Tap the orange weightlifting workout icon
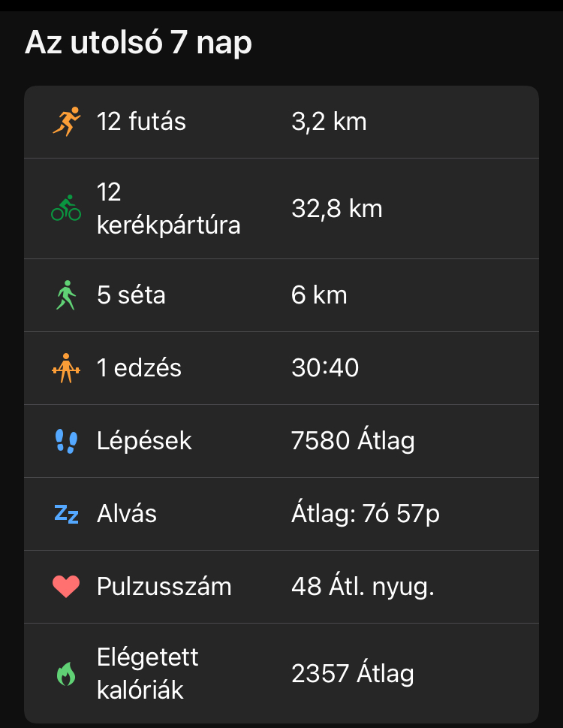This screenshot has height=728, width=563. (66, 368)
